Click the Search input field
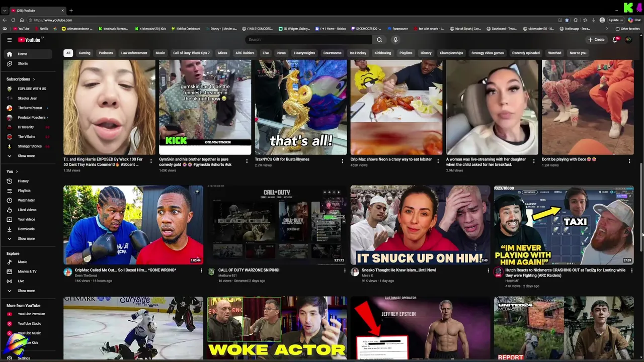The image size is (644, 362). coord(309,40)
